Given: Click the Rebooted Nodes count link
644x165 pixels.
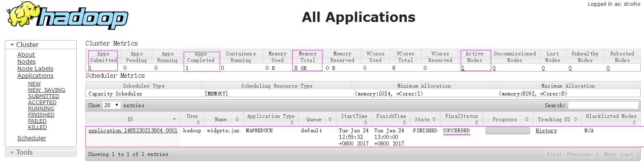Looking at the screenshot, I should pos(608,68).
